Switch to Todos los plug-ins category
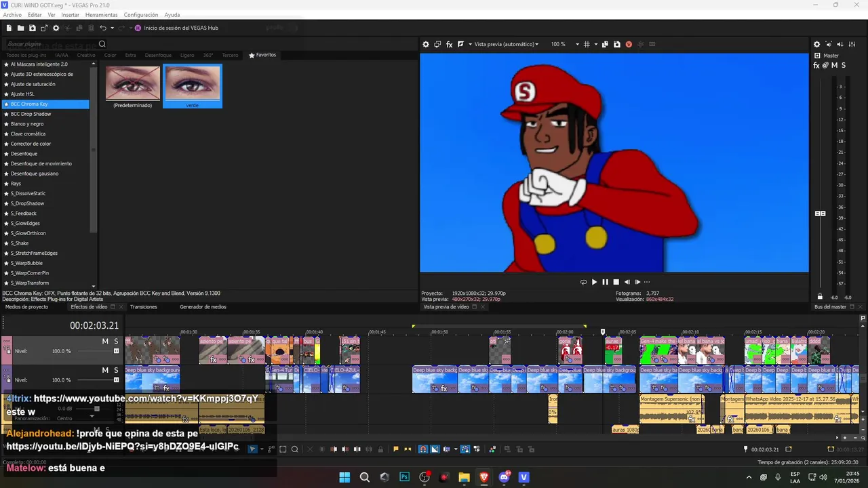 (x=26, y=55)
